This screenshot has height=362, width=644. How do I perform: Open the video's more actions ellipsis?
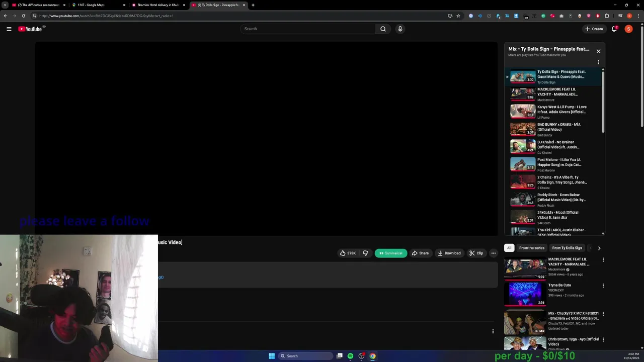[x=494, y=253]
